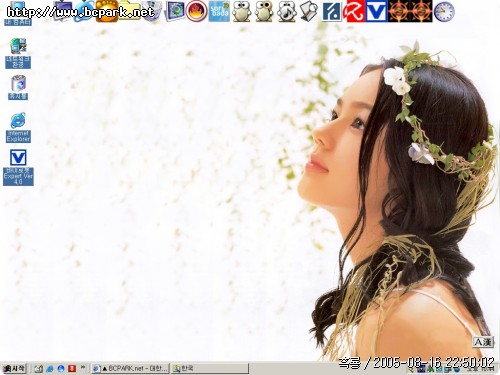Launch Internet Explorer from the top bar

coord(84,11)
